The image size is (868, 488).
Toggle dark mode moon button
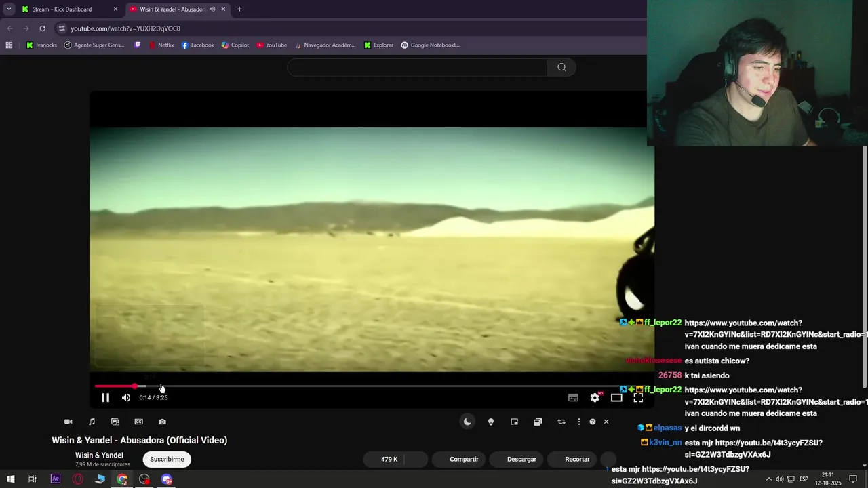[467, 422]
